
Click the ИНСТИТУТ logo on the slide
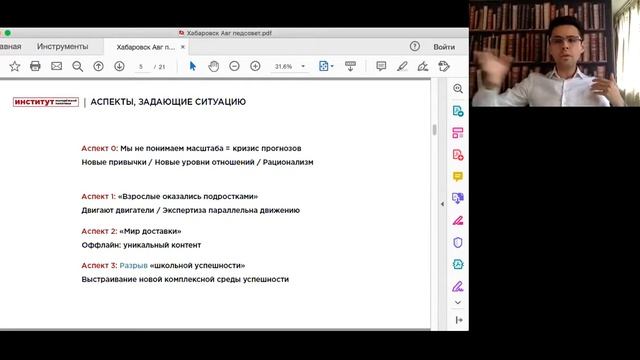tap(46, 102)
